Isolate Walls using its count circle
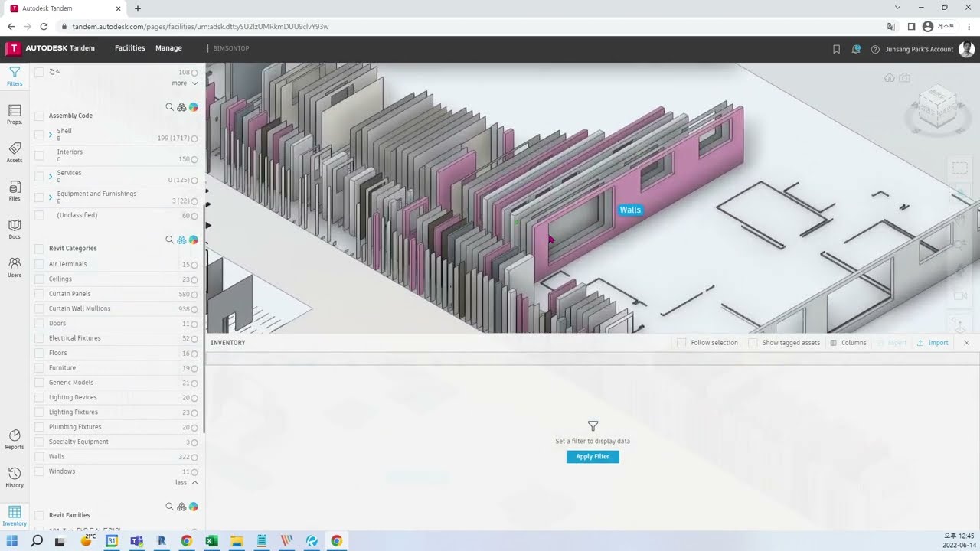 194,458
